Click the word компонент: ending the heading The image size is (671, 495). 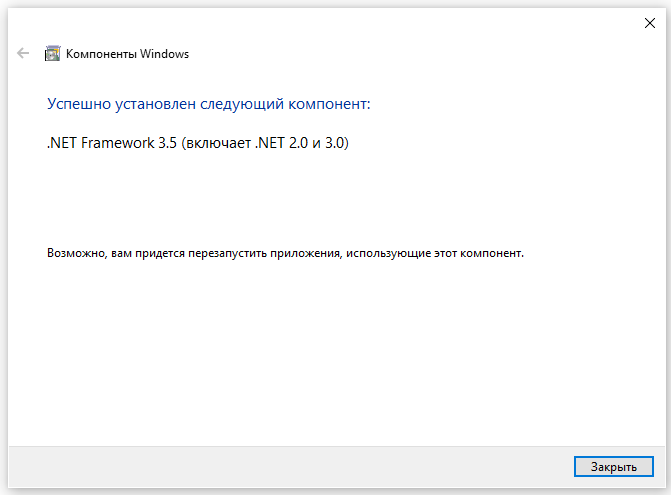pos(329,104)
